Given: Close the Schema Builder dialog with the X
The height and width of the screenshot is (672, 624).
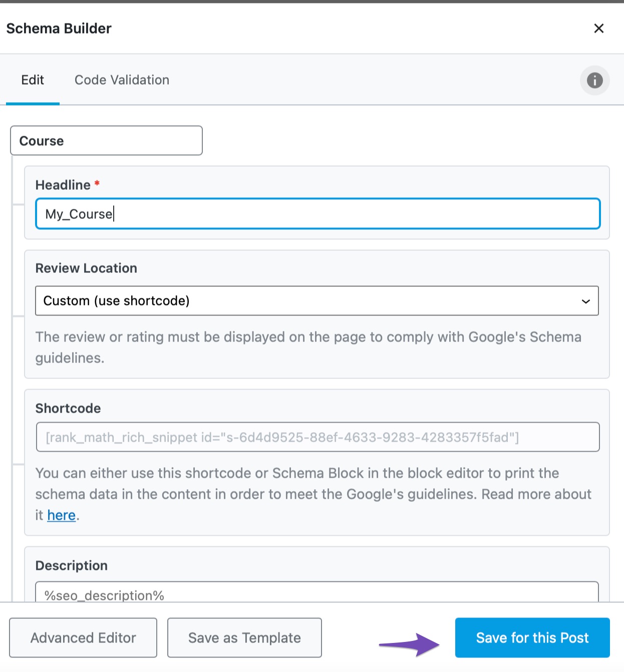Looking at the screenshot, I should (x=599, y=29).
